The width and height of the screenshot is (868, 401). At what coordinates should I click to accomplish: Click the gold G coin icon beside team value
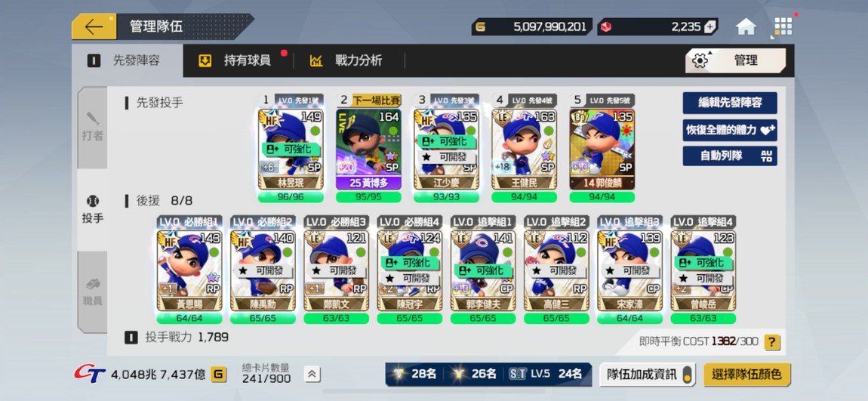coord(219,375)
